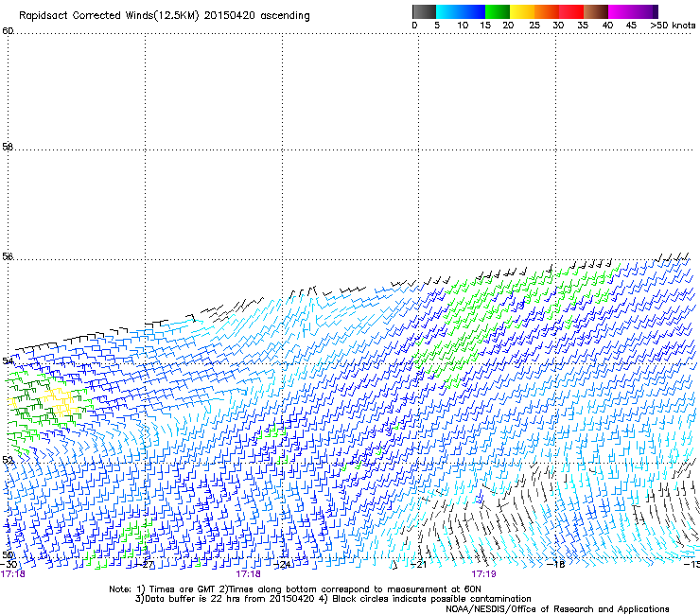Screen dimensions: 700x615
Task: Click the '-27' longitude axis label
Action: [146, 564]
